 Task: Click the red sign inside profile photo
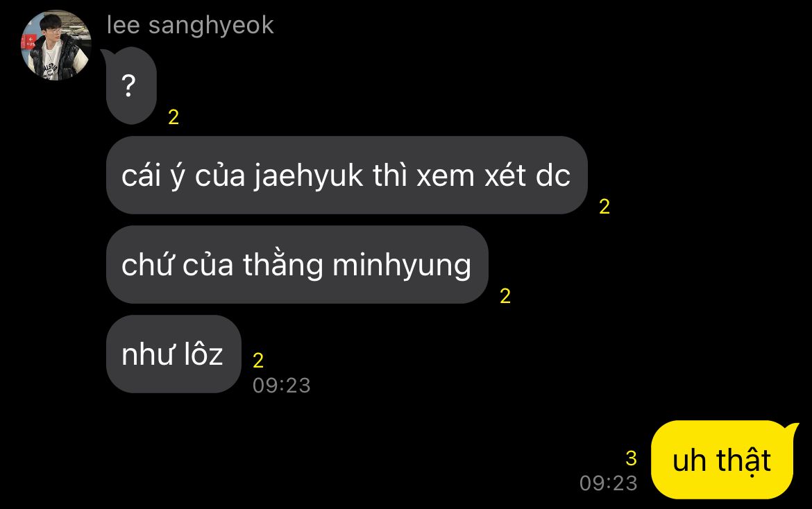click(28, 42)
